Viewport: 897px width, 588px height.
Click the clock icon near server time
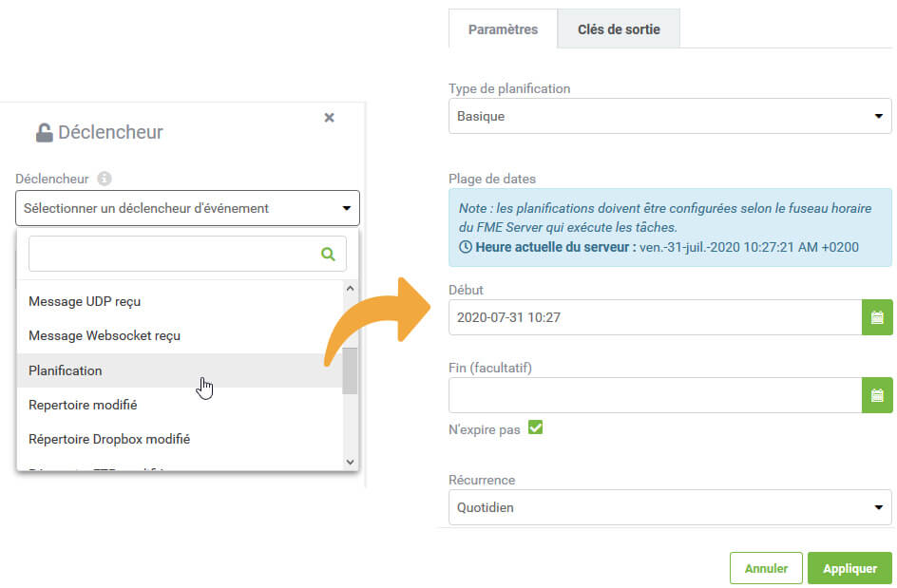466,247
